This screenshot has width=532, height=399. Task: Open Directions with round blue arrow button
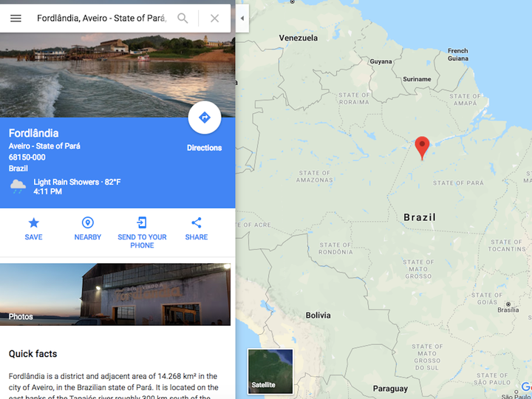[205, 117]
